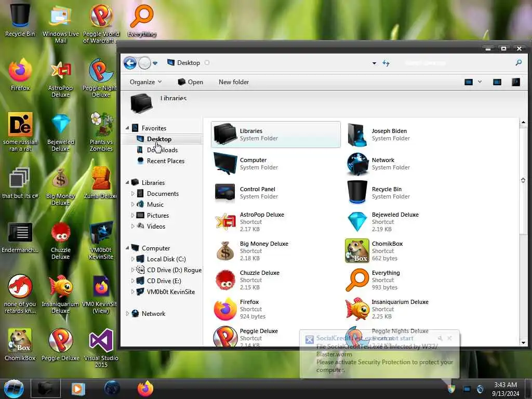Screen dimensions: 532x399
Task: Click the file list scroll up arrow
Action: (523, 122)
